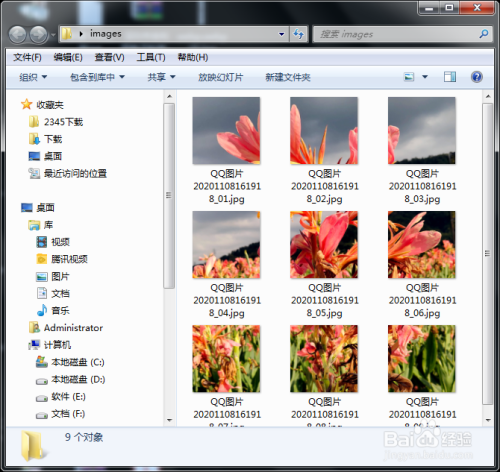Screen dimensions: 500x472
Task: Click the file list scroll down arrow
Action: pyautogui.click(x=488, y=420)
